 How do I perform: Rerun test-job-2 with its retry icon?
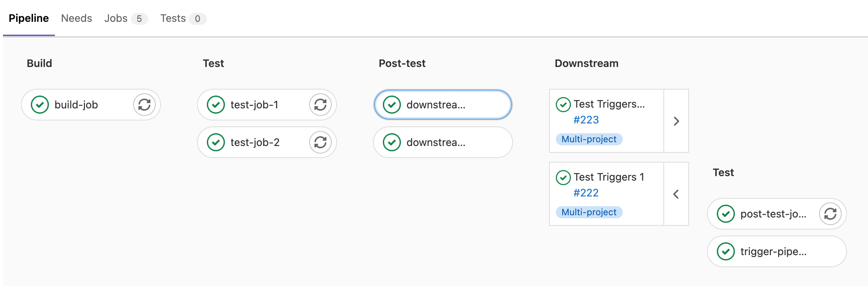pos(320,142)
